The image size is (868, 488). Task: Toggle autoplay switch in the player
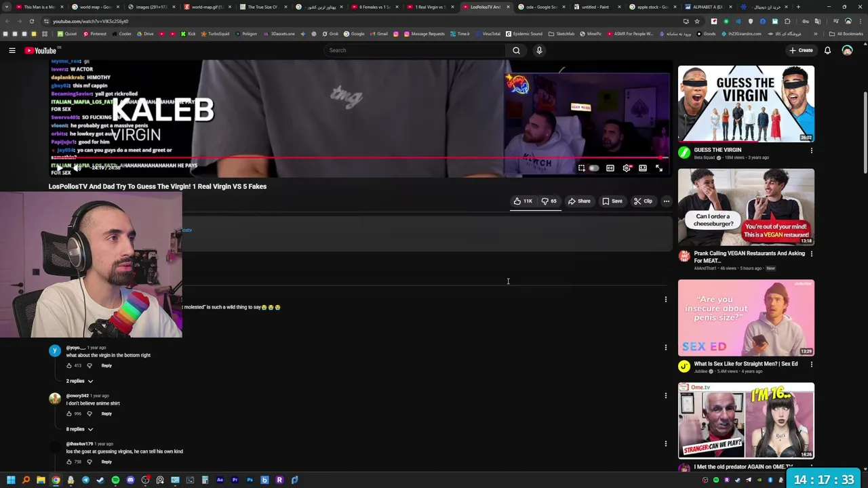[x=594, y=168]
